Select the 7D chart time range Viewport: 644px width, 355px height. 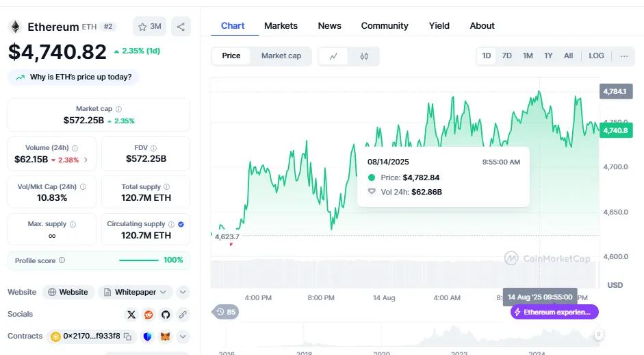coord(506,56)
